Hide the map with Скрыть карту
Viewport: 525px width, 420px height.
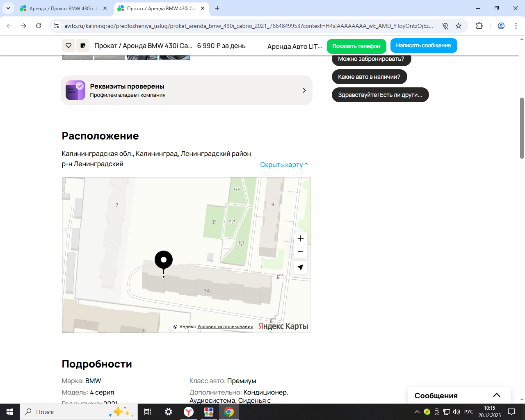coord(284,164)
